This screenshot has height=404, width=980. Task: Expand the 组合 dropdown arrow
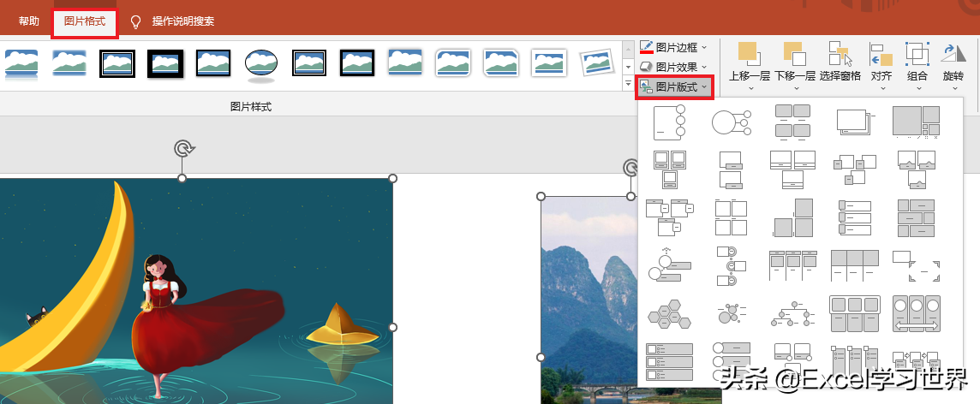tap(918, 89)
